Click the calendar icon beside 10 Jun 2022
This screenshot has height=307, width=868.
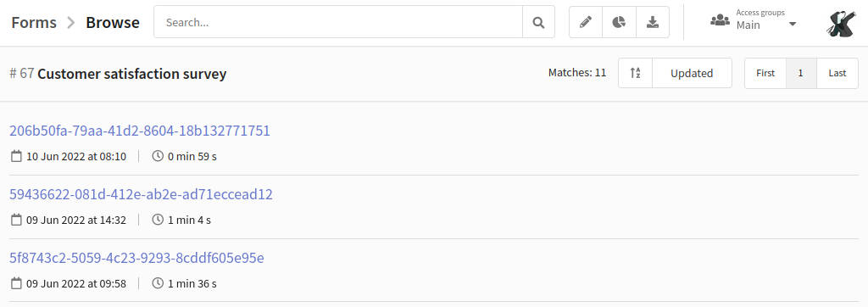click(x=17, y=156)
